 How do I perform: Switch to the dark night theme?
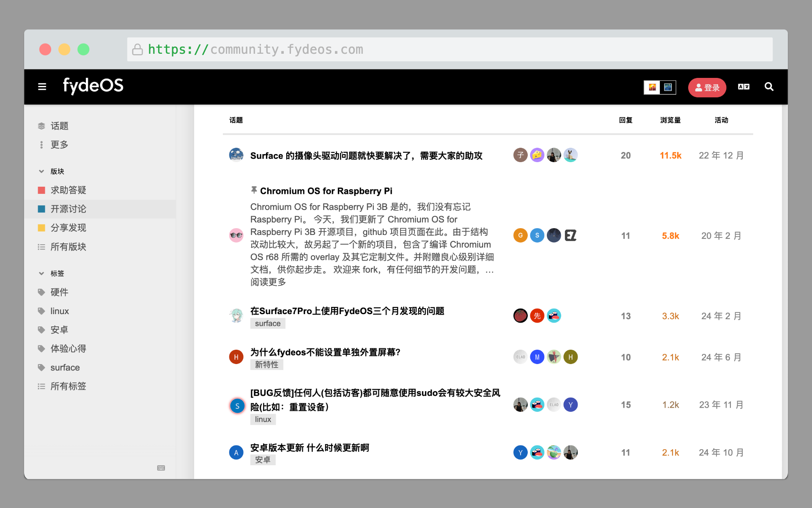[x=668, y=87]
